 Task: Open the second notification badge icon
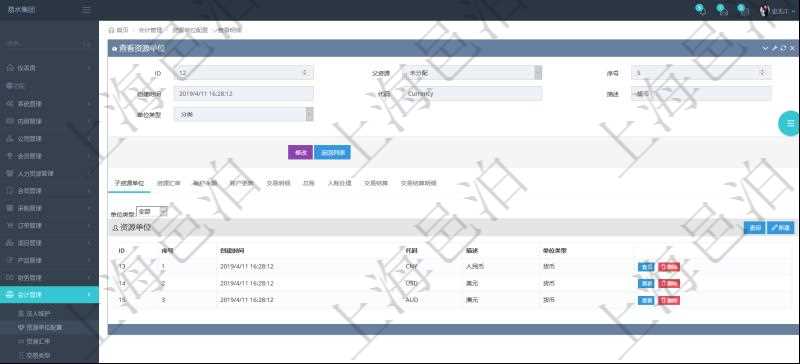722,10
